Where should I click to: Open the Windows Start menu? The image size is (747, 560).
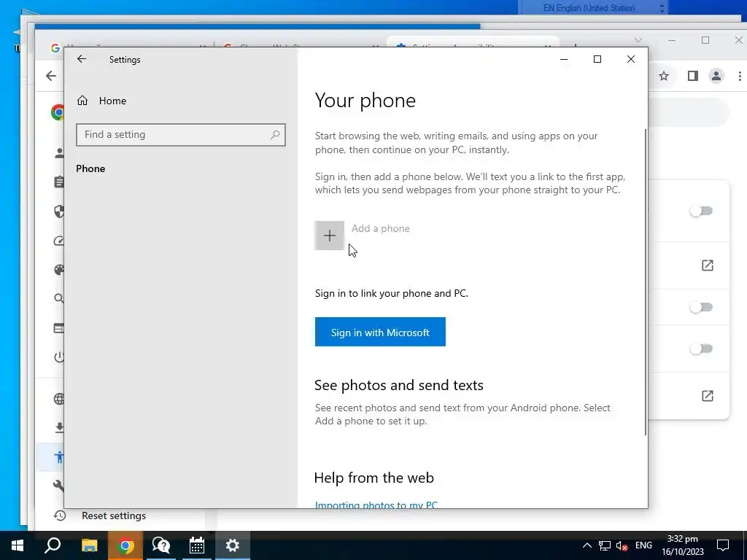coord(18,545)
